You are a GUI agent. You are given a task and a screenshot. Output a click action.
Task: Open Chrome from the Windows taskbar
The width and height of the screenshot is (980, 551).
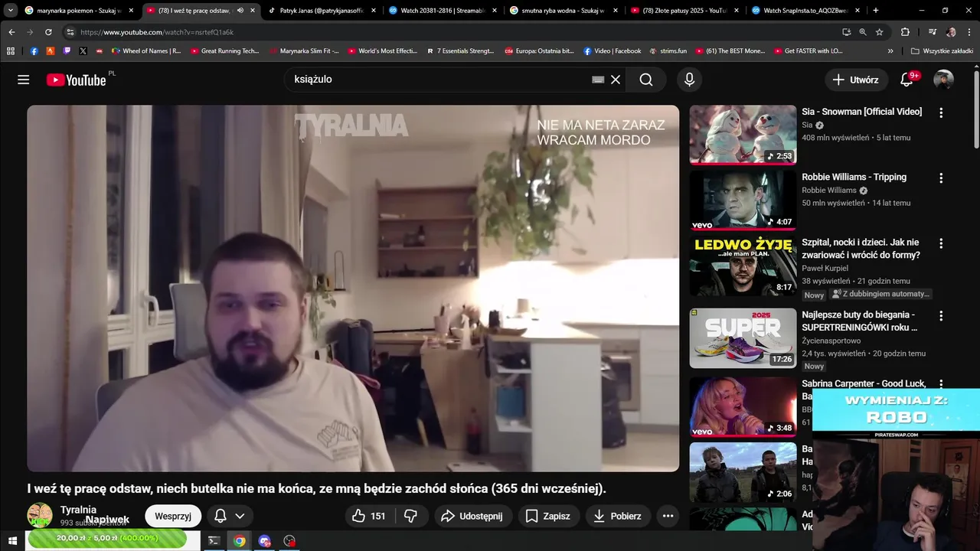pos(240,541)
